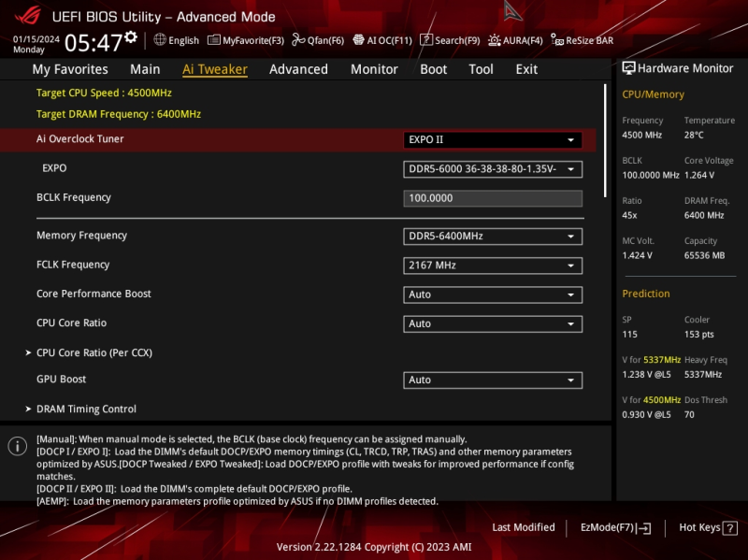Open AURA(F4) lighting icon
This screenshot has height=560, width=748.
pos(495,40)
